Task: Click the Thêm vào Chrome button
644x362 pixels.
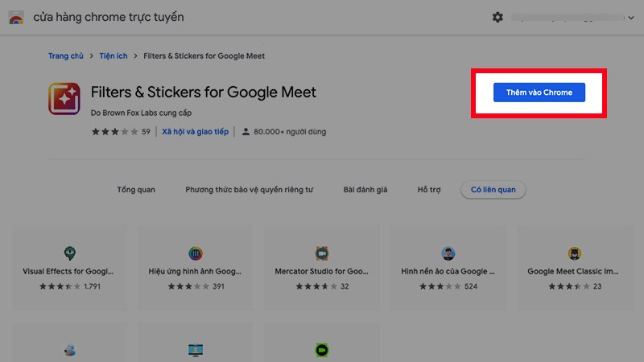Action: point(539,93)
